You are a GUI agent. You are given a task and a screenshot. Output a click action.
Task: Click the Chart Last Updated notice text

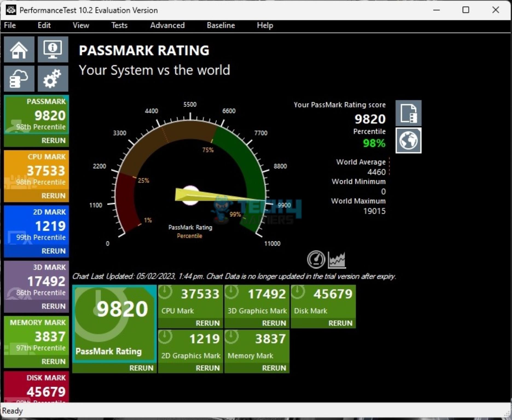pos(234,276)
